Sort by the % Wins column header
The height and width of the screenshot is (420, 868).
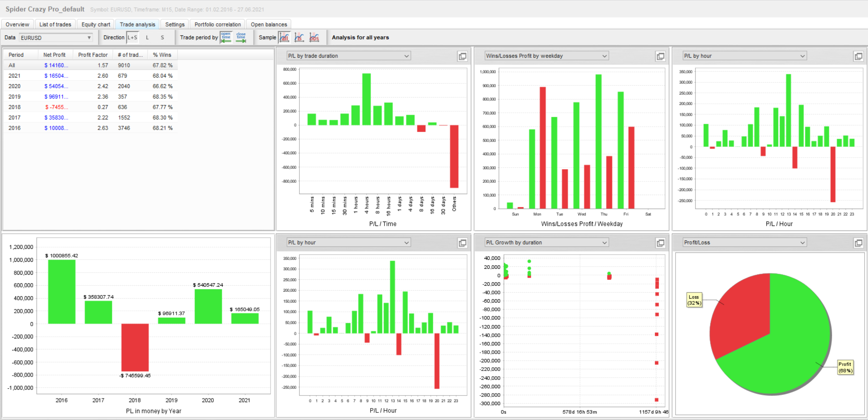(x=162, y=55)
